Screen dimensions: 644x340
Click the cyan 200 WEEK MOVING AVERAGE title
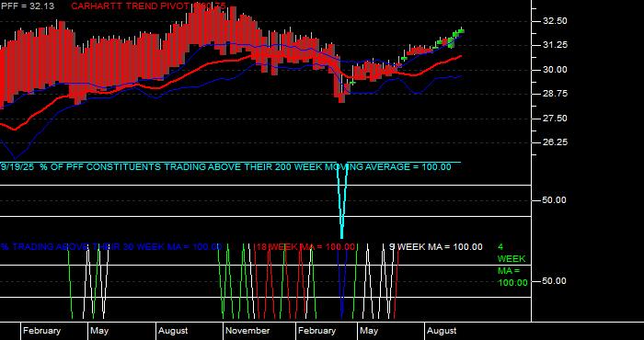tap(226, 167)
